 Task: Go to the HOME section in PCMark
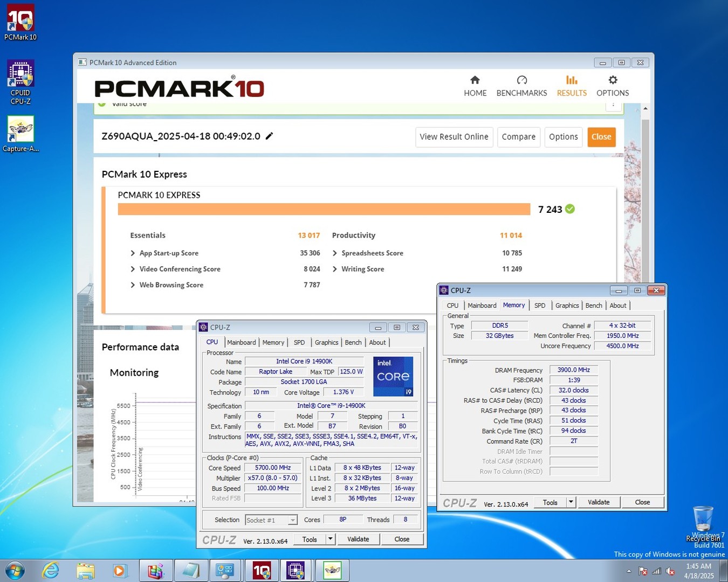click(x=475, y=86)
